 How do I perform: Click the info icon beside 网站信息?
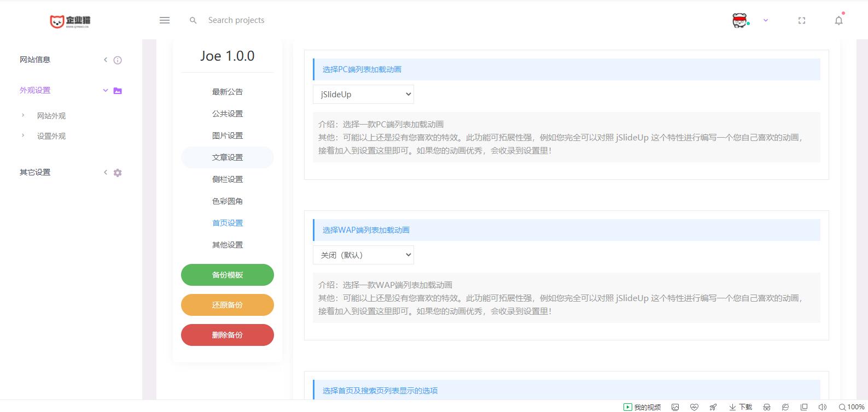118,60
